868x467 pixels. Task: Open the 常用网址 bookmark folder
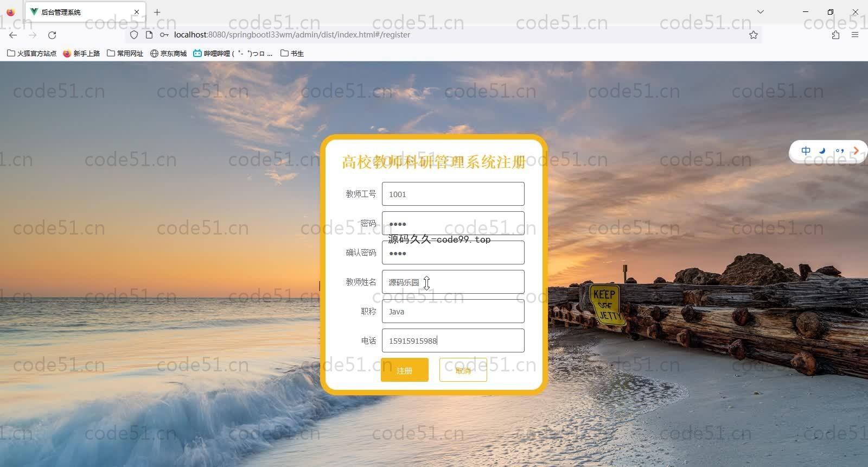coord(125,53)
